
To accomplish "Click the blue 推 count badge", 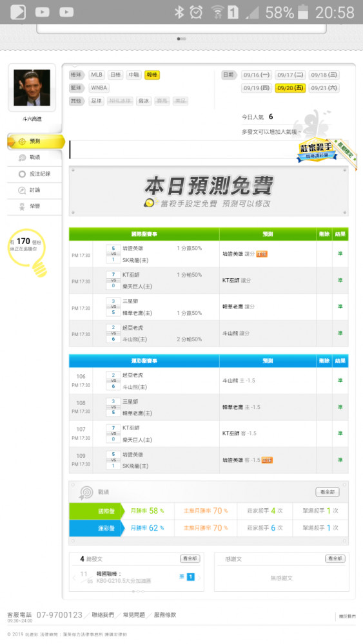I will pyautogui.click(x=190, y=577).
